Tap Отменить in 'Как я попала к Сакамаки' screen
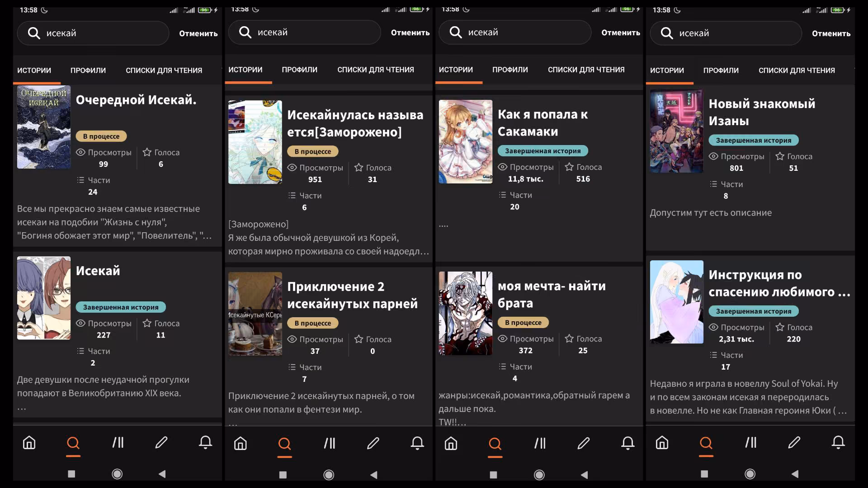 (621, 33)
